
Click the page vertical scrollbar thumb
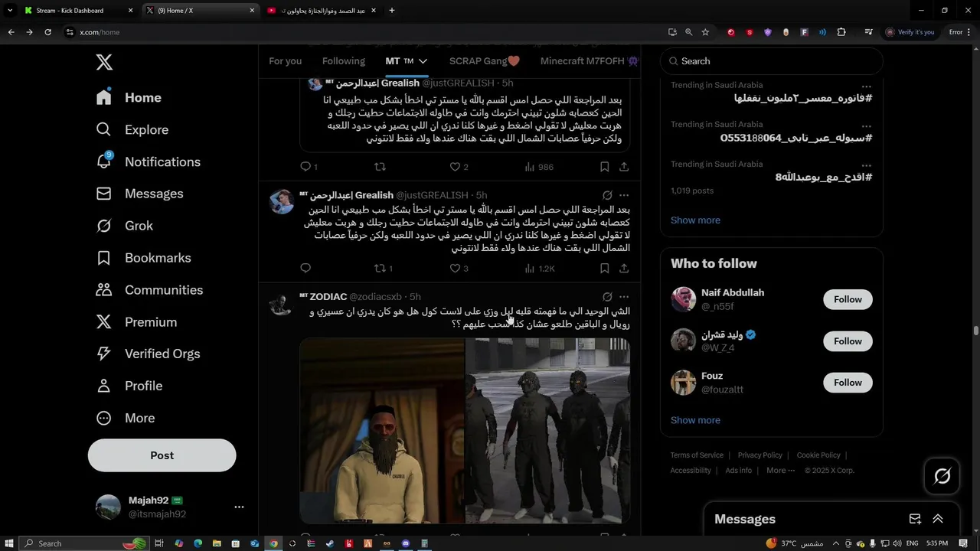coord(975,331)
